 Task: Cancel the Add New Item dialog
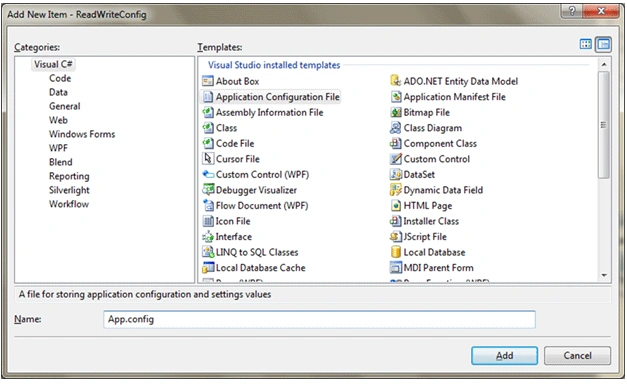577,356
